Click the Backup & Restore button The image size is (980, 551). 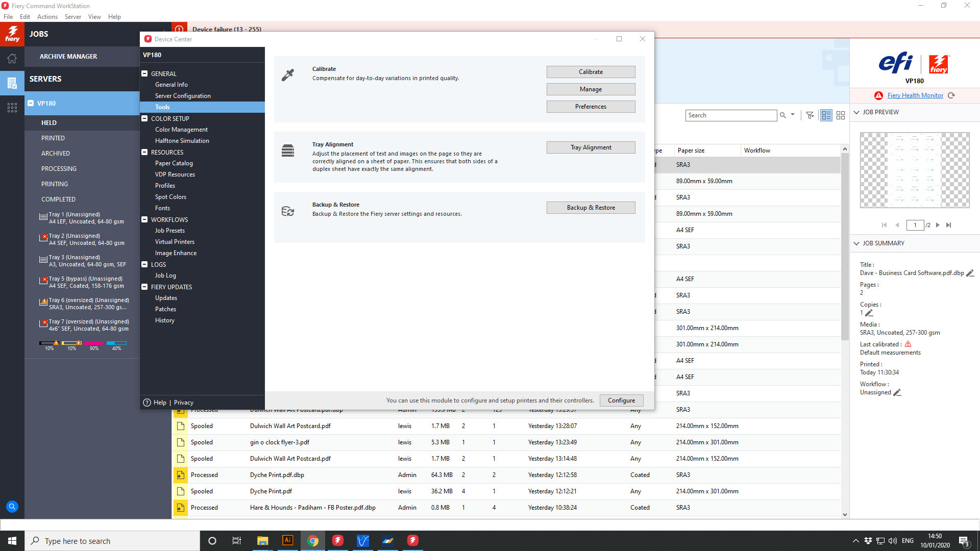coord(591,208)
